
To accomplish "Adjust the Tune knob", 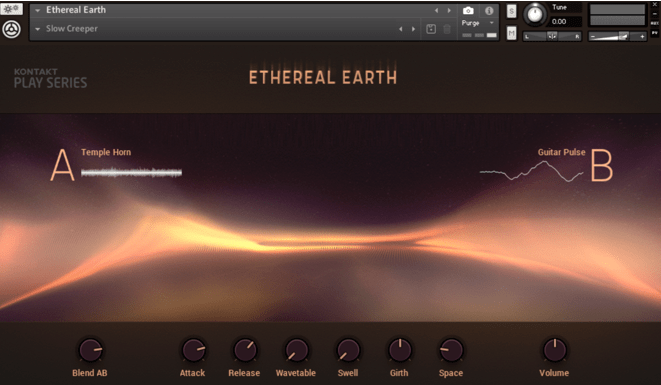I will (x=535, y=15).
